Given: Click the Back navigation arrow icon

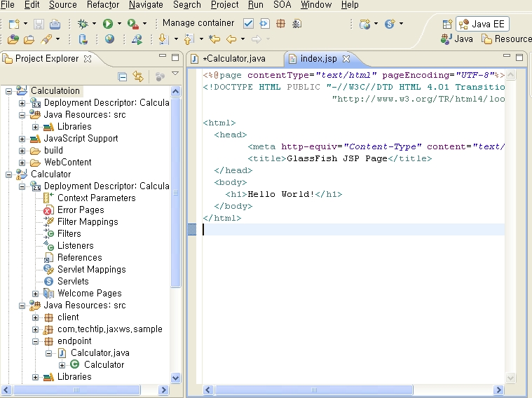Looking at the screenshot, I should coord(231,39).
